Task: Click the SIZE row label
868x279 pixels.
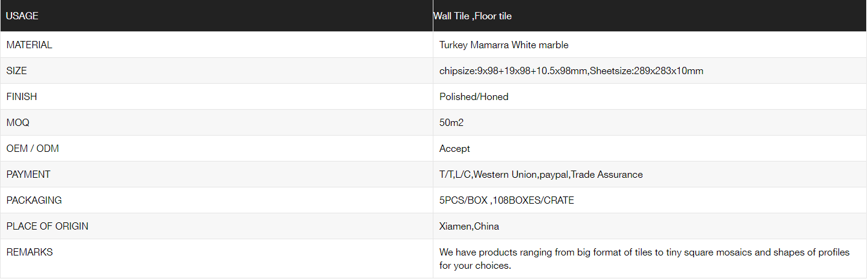Action: [17, 71]
